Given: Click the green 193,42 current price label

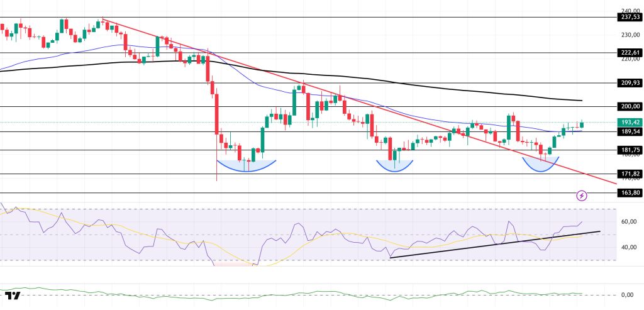Looking at the screenshot, I should click(626, 122).
